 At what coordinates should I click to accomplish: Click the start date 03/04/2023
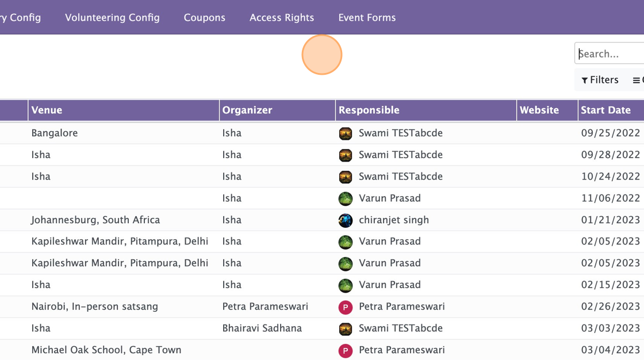pos(610,350)
